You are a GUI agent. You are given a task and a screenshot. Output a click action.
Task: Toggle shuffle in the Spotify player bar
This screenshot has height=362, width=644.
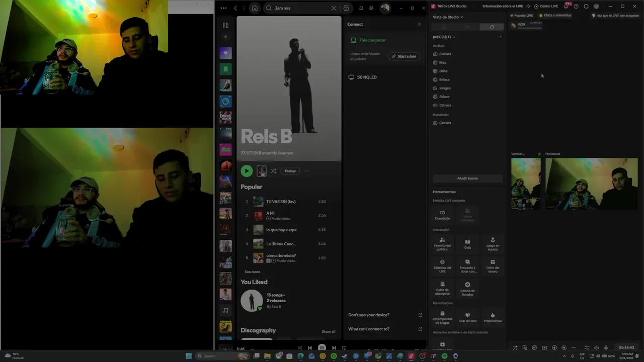[x=299, y=348]
